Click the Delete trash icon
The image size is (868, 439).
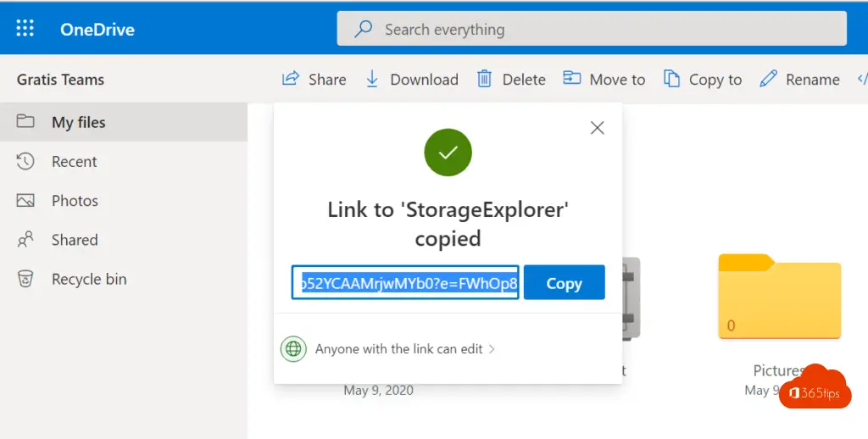[x=485, y=79]
